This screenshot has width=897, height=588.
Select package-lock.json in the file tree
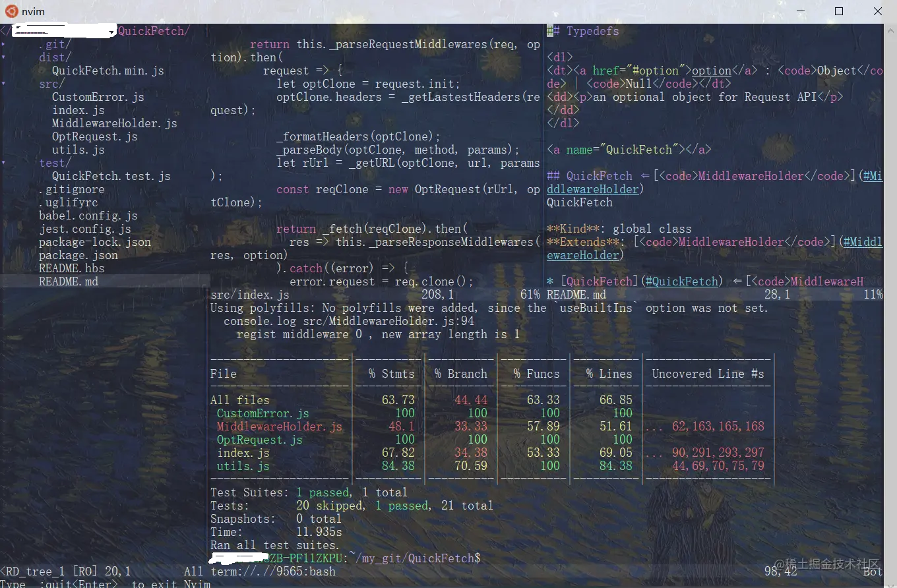coord(95,242)
